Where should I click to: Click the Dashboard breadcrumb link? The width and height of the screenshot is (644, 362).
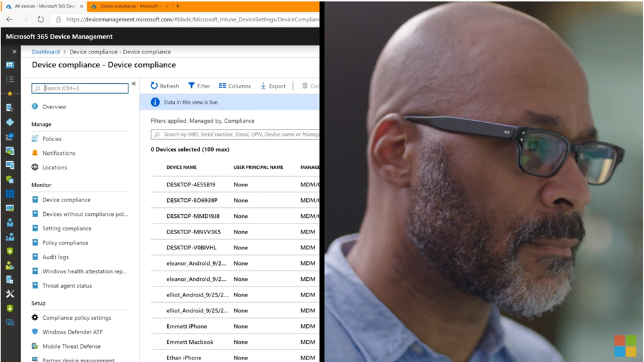coord(45,52)
